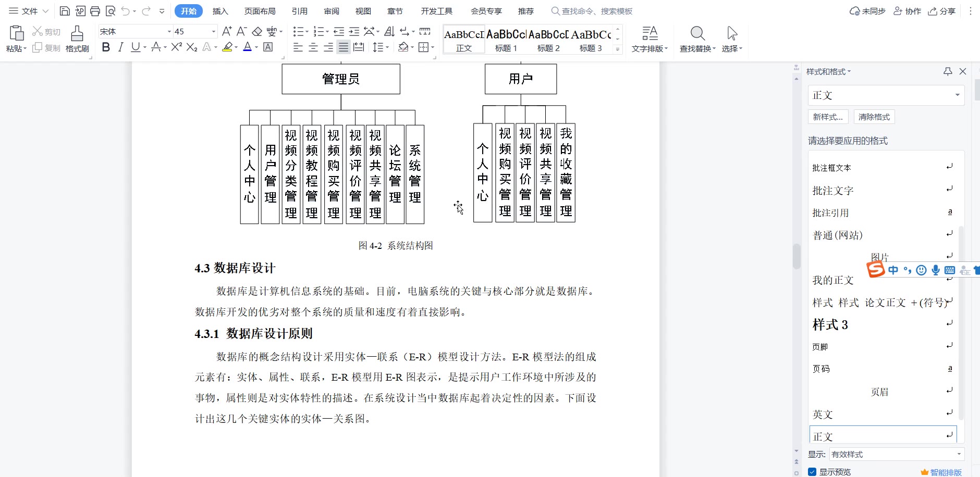Click the Smart Layout link

941,472
